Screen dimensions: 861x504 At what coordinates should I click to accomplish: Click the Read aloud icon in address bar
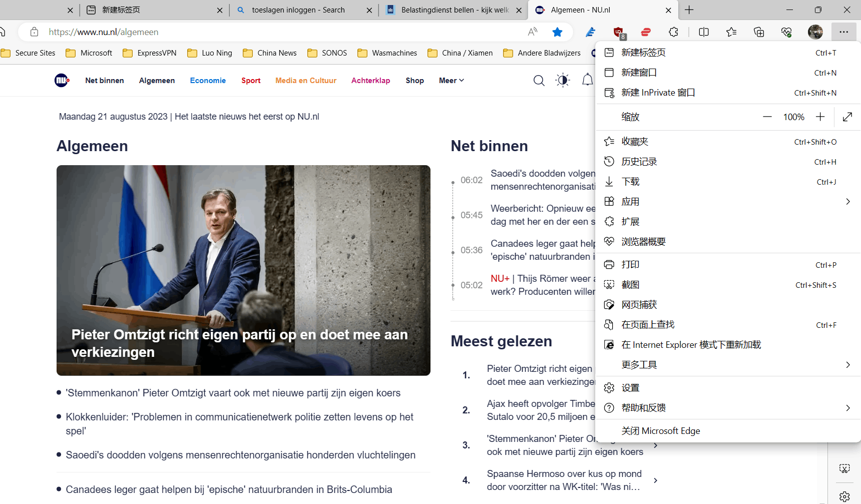(x=533, y=32)
